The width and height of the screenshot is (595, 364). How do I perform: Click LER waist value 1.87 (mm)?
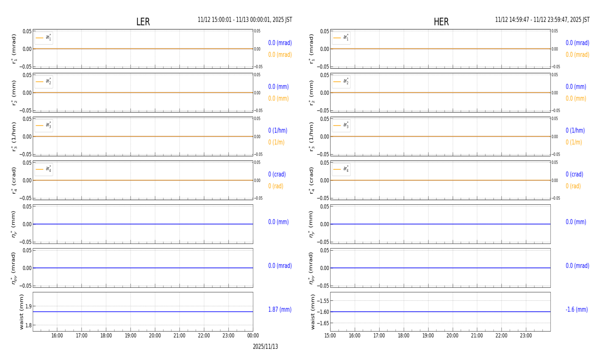point(280,310)
